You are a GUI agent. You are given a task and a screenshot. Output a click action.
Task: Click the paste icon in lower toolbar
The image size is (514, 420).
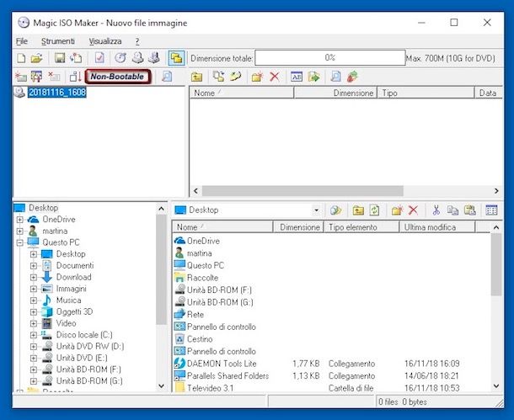pyautogui.click(x=469, y=210)
